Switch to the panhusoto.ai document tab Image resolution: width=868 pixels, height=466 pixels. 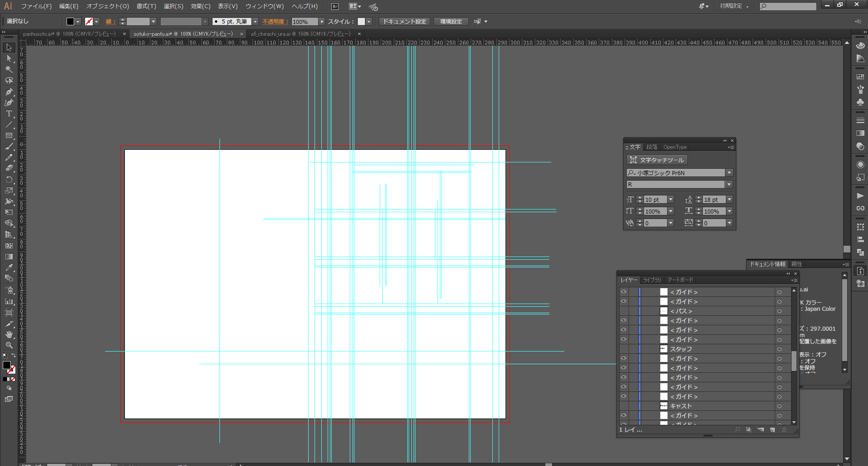(x=69, y=34)
